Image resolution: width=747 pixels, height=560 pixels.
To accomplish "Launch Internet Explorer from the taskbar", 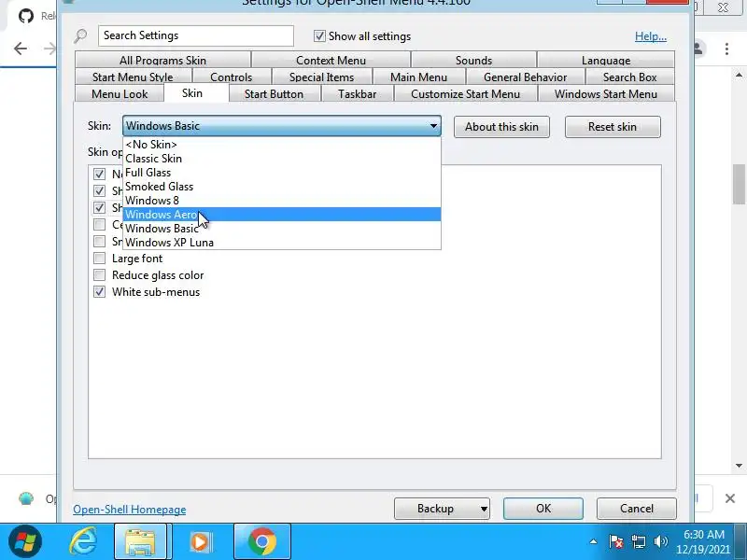I will click(x=83, y=541).
